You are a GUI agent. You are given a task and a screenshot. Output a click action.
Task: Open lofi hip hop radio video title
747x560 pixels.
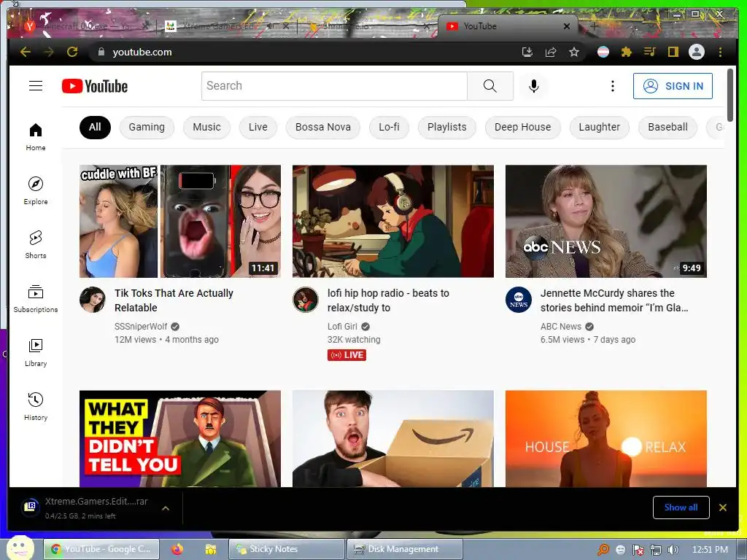[388, 300]
